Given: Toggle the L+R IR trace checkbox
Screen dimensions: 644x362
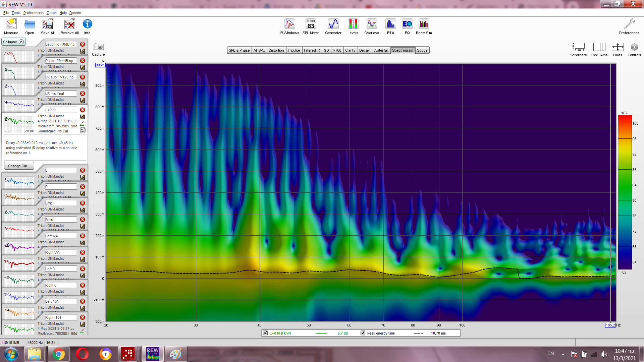Looking at the screenshot, I should tap(265, 333).
